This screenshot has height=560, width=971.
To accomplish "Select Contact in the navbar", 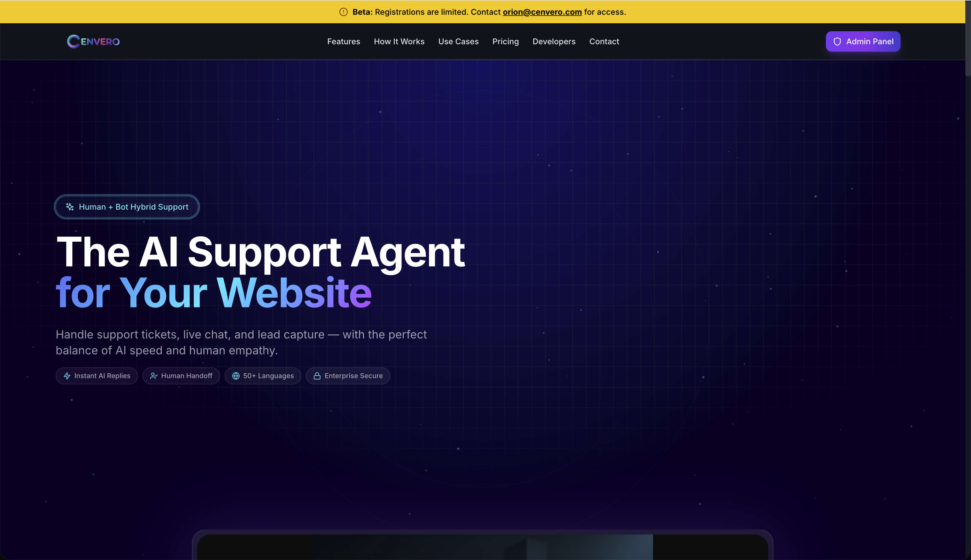I will point(604,41).
